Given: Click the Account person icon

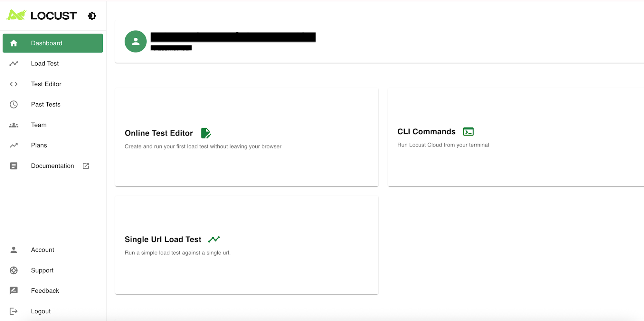Looking at the screenshot, I should click(x=14, y=250).
